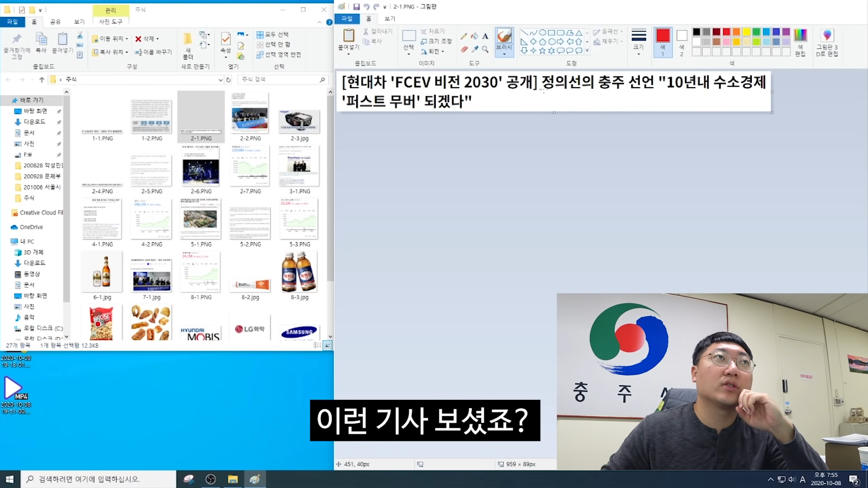Click Crop button in Paint Image group
The height and width of the screenshot is (488, 868).
tap(433, 31)
